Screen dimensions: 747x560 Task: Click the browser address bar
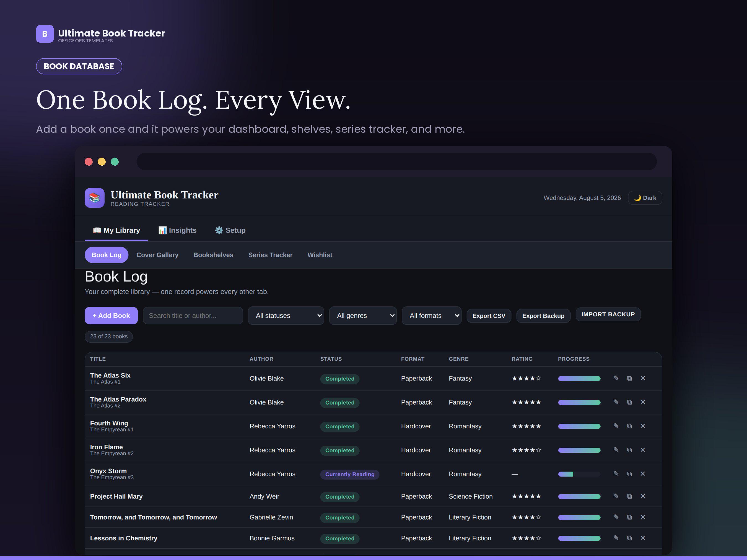(396, 161)
